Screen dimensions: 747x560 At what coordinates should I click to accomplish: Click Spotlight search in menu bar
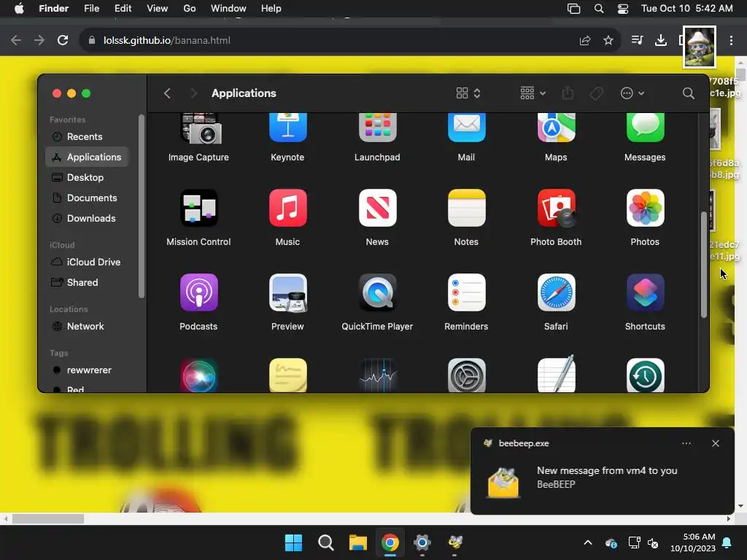coord(599,9)
